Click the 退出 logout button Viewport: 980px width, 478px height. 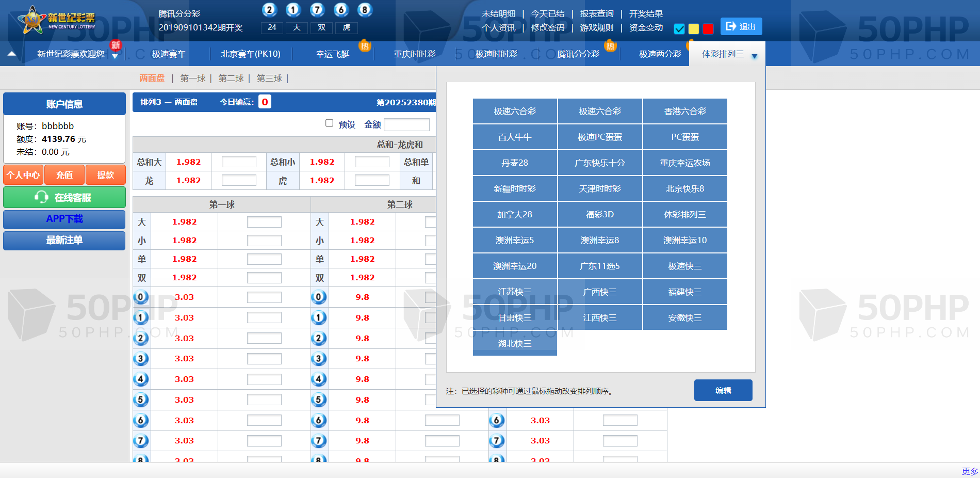(741, 27)
